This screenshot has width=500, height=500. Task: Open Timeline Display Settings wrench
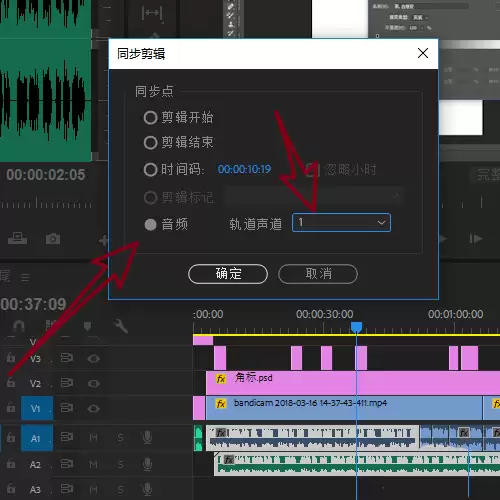coord(121,326)
